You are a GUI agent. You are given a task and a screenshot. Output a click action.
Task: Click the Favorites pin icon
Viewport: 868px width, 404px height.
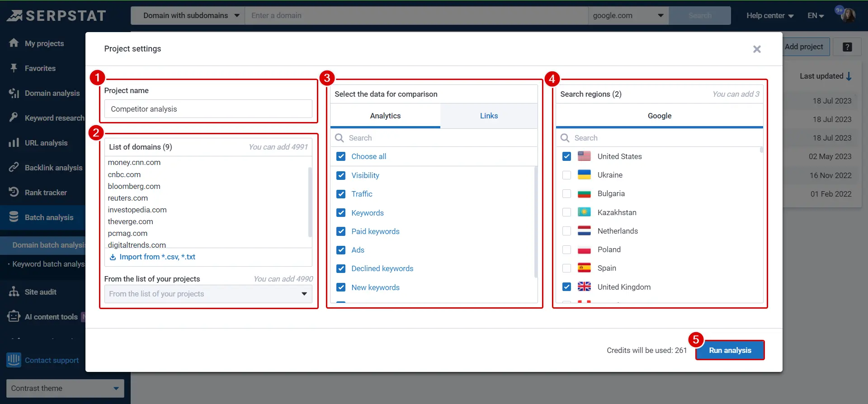coord(14,68)
